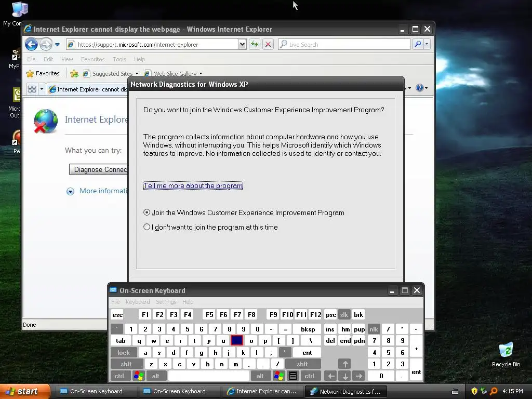Click the red Stop icon in IE
Viewport: 532px width, 399px height.
point(268,45)
